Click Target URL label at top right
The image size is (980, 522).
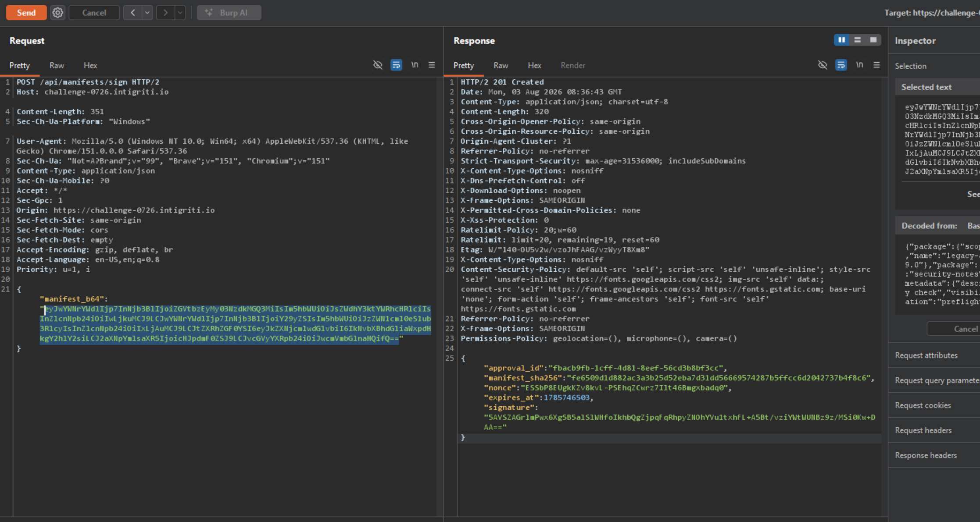[x=932, y=13]
